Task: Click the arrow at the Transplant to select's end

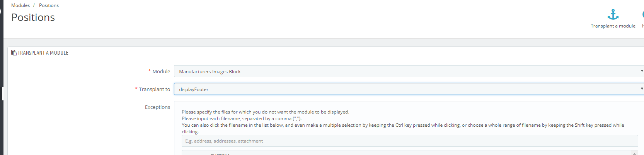Action: pos(642,89)
